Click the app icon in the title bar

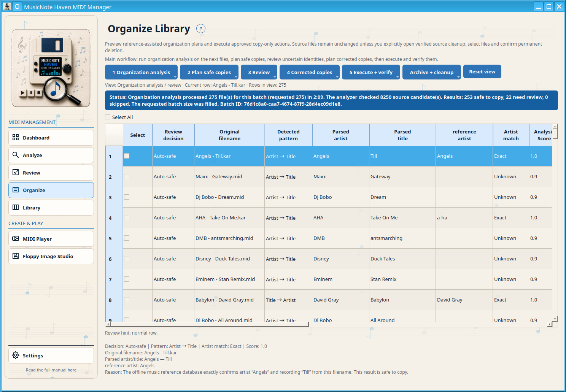6,6
